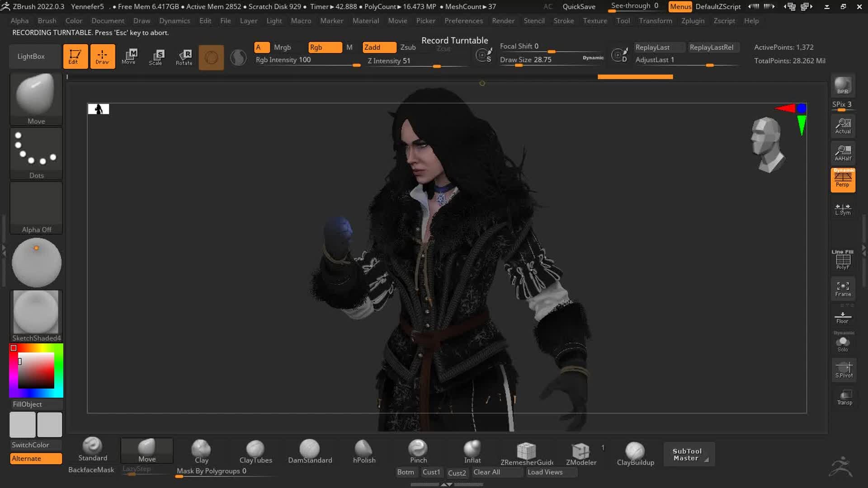Open SubTool Master
Screen dimensions: 868x488
coord(689,454)
